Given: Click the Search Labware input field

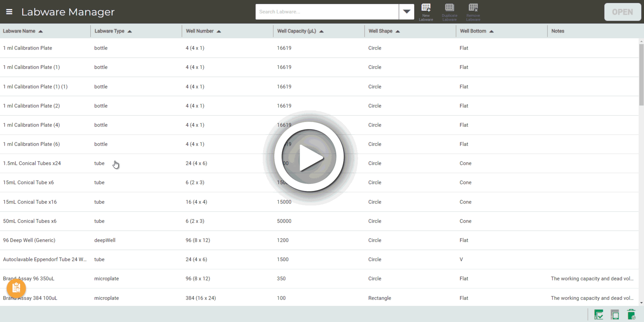Looking at the screenshot, I should pos(327,12).
